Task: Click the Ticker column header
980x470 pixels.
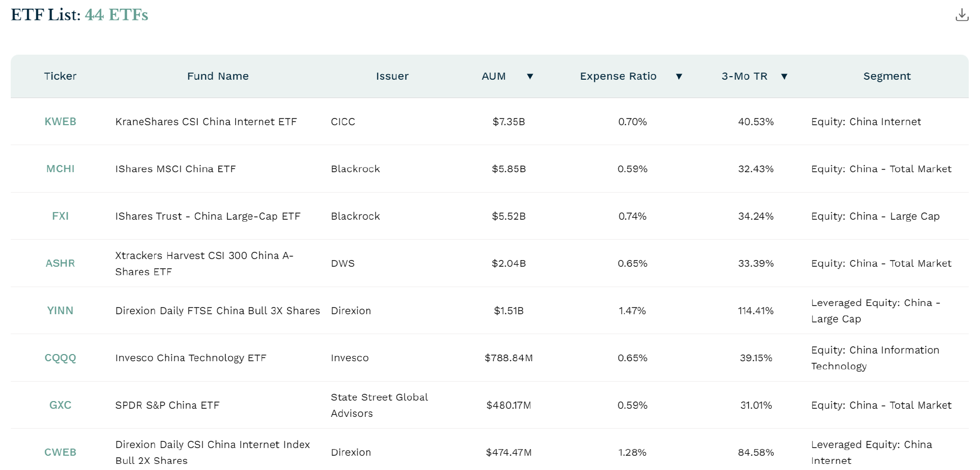Action: point(60,76)
